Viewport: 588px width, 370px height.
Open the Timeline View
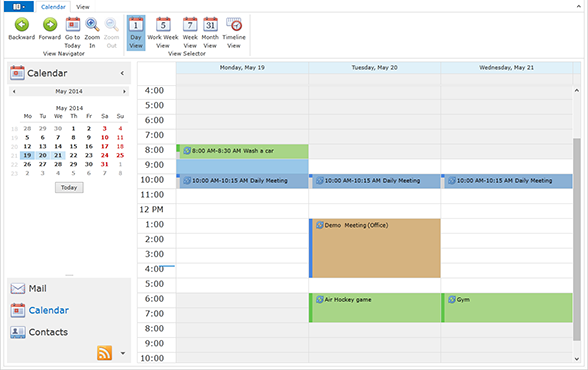(234, 33)
